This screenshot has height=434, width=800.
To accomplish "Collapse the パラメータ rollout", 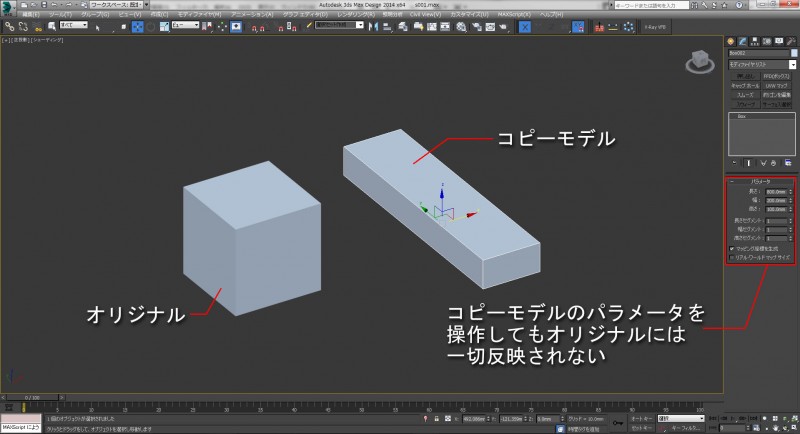I will [760, 181].
